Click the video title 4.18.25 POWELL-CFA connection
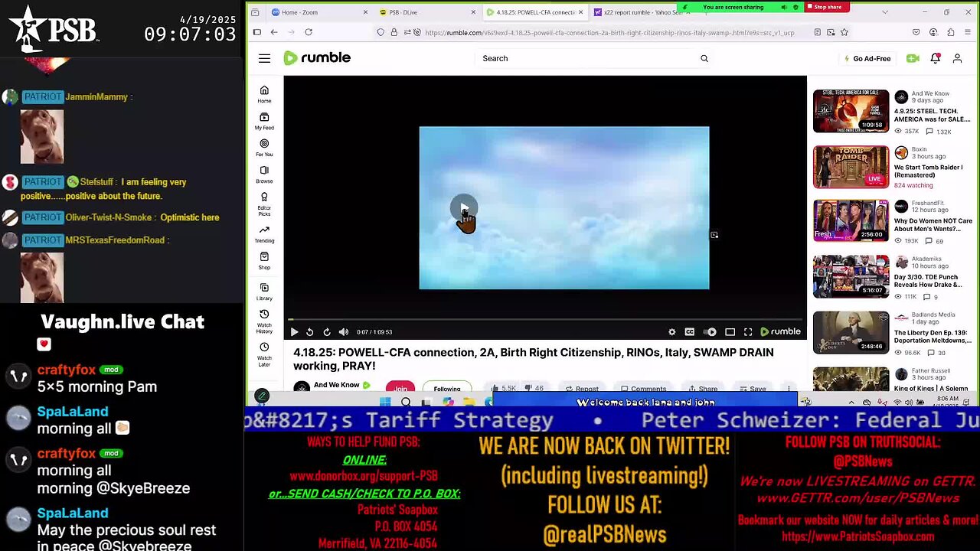Screen dimensions: 980x551 tap(533, 359)
